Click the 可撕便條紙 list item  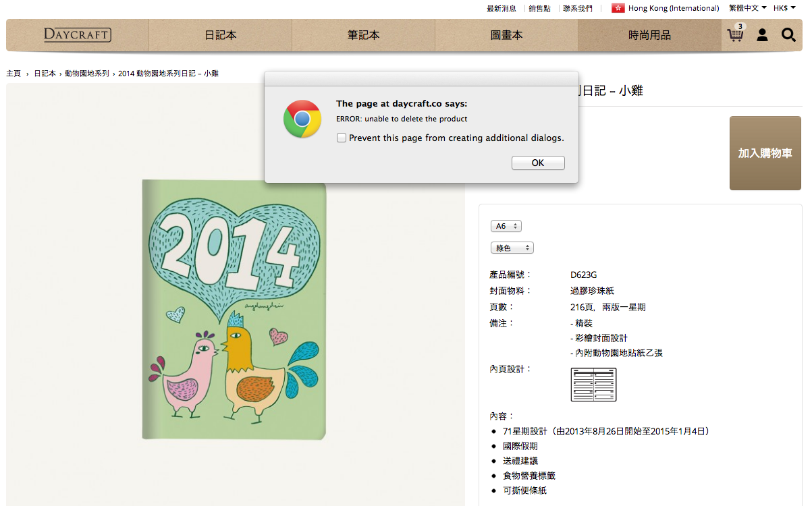524,490
